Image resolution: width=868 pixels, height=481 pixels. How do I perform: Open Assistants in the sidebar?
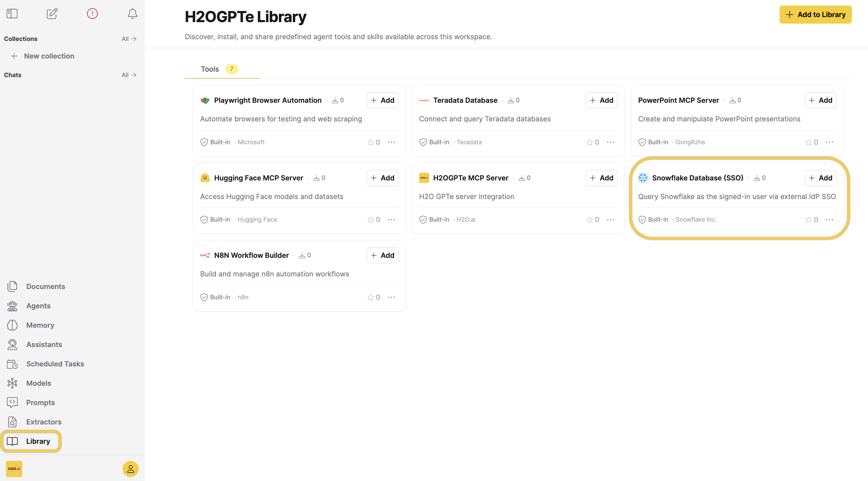(34, 344)
